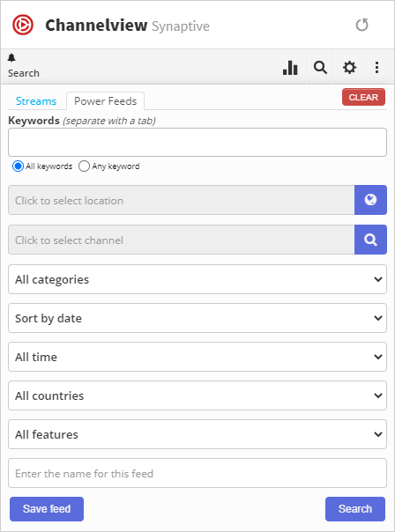The width and height of the screenshot is (395, 532).
Task: Click the Save feed button
Action: (47, 509)
